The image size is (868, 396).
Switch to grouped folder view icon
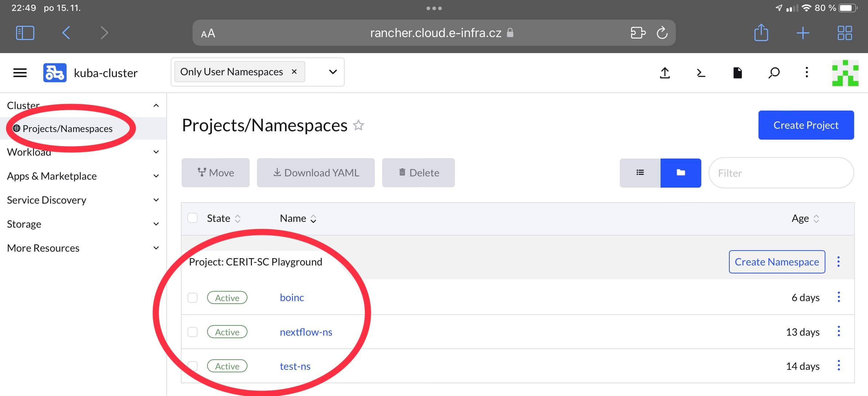(x=681, y=173)
